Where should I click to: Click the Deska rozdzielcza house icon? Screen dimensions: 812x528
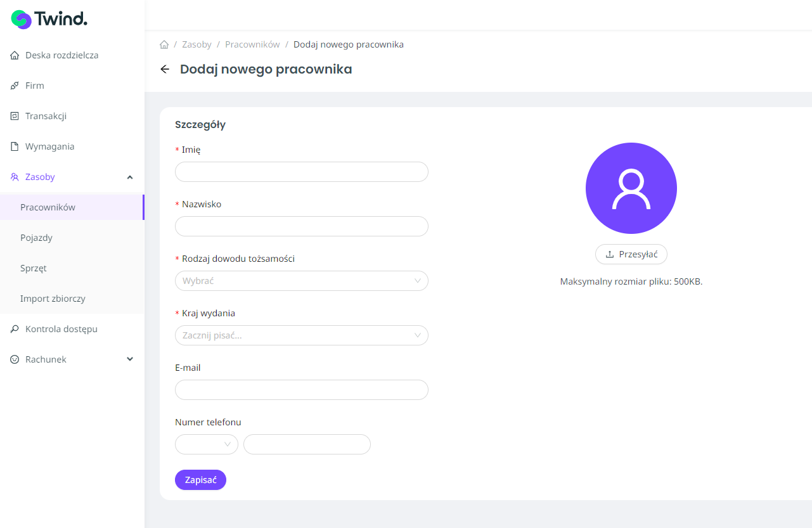(15, 55)
